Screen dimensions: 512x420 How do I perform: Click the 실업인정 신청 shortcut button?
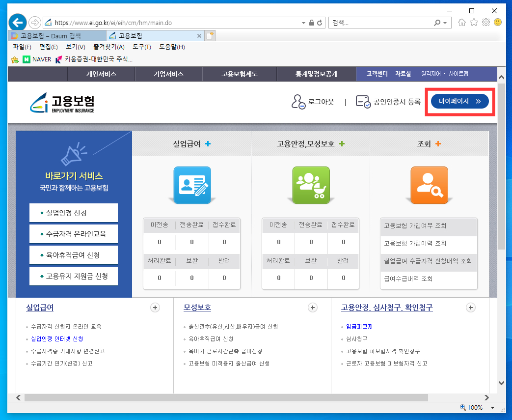coord(74,213)
